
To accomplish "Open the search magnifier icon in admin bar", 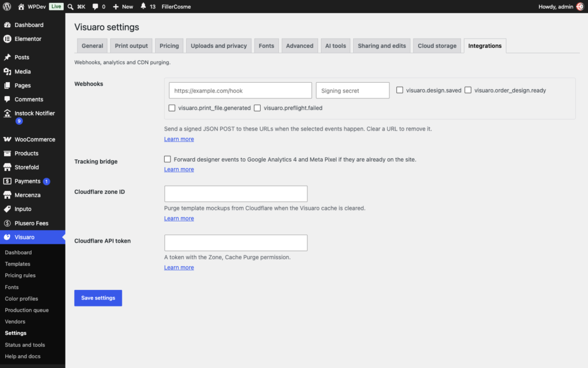I will (70, 7).
